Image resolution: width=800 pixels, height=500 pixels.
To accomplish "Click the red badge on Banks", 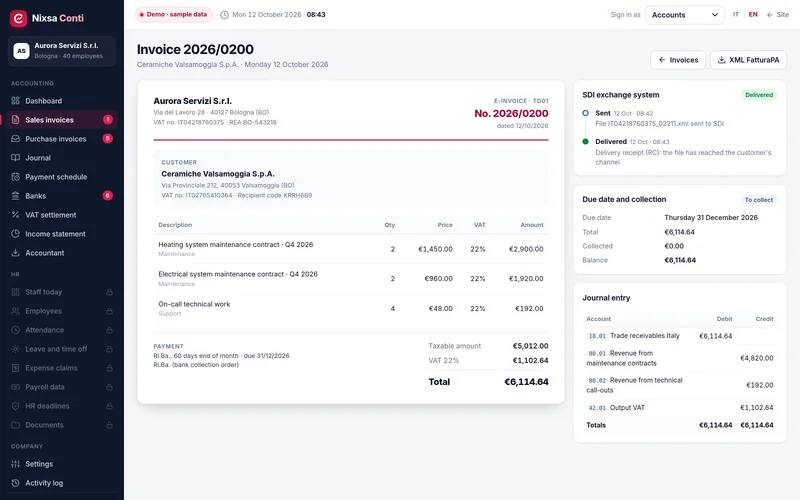I will click(x=108, y=196).
